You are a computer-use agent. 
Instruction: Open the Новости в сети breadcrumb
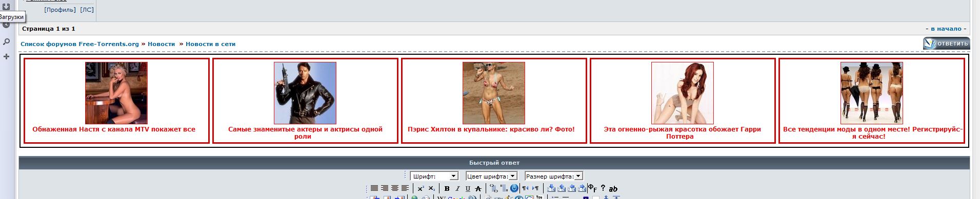click(210, 44)
